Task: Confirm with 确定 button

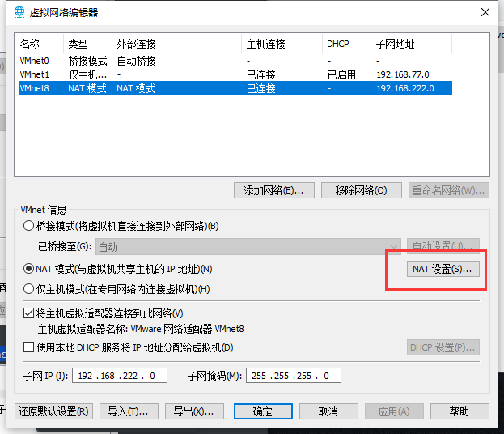Action: point(263,411)
